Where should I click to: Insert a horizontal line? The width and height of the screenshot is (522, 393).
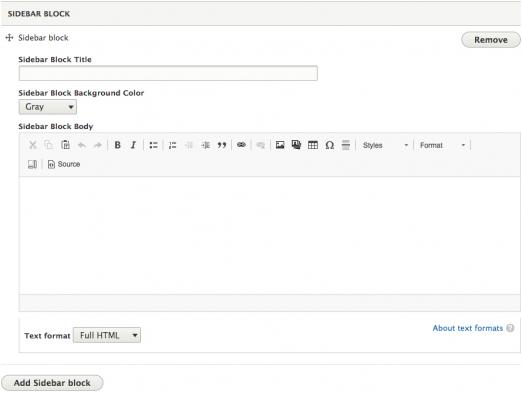[346, 145]
